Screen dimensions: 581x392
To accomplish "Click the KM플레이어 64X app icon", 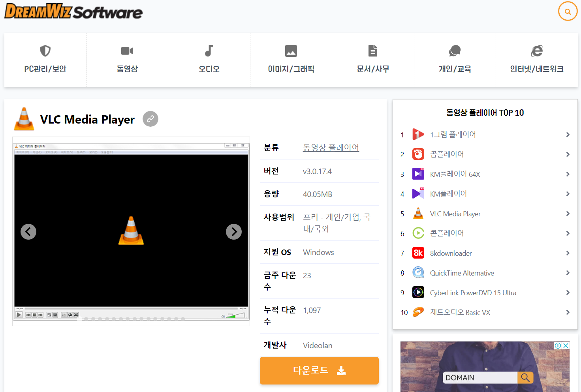I will point(418,174).
